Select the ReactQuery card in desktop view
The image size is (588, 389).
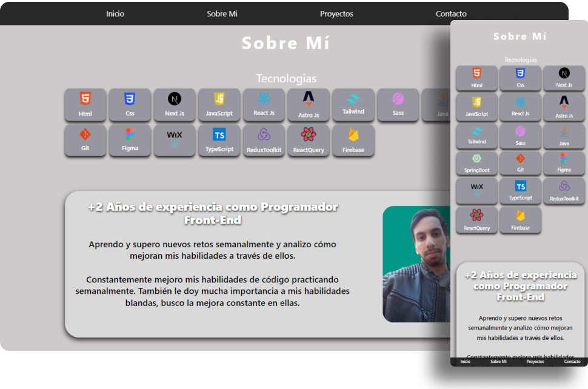[309, 140]
